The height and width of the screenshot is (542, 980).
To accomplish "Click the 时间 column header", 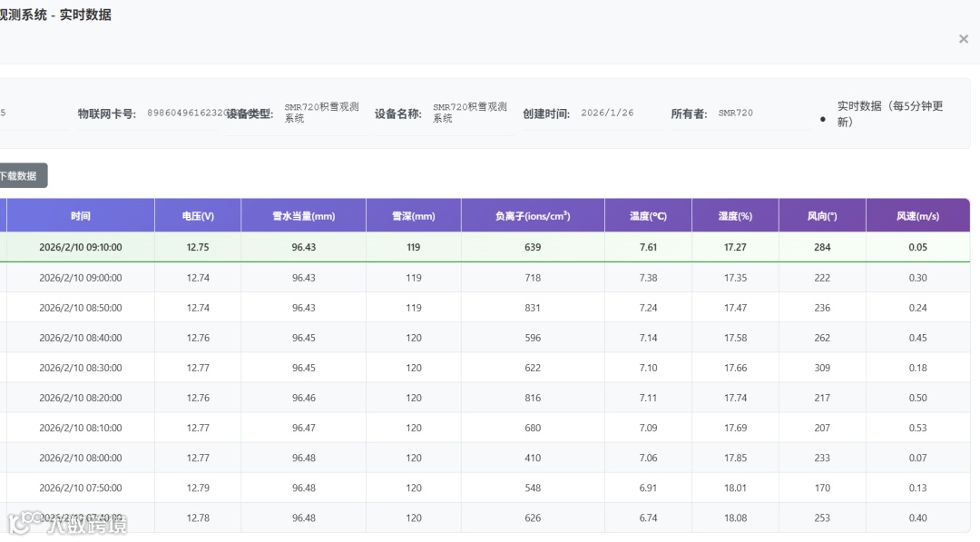I will pos(81,216).
